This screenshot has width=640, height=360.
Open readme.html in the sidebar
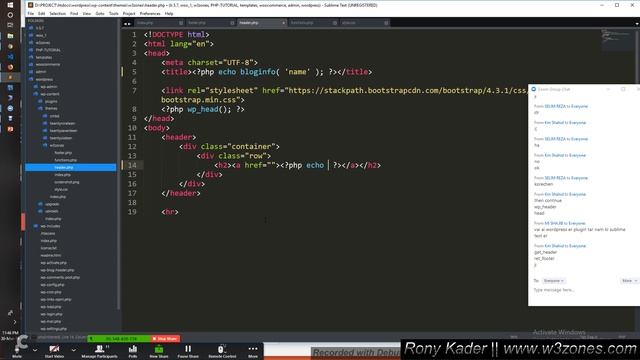pyautogui.click(x=51, y=256)
